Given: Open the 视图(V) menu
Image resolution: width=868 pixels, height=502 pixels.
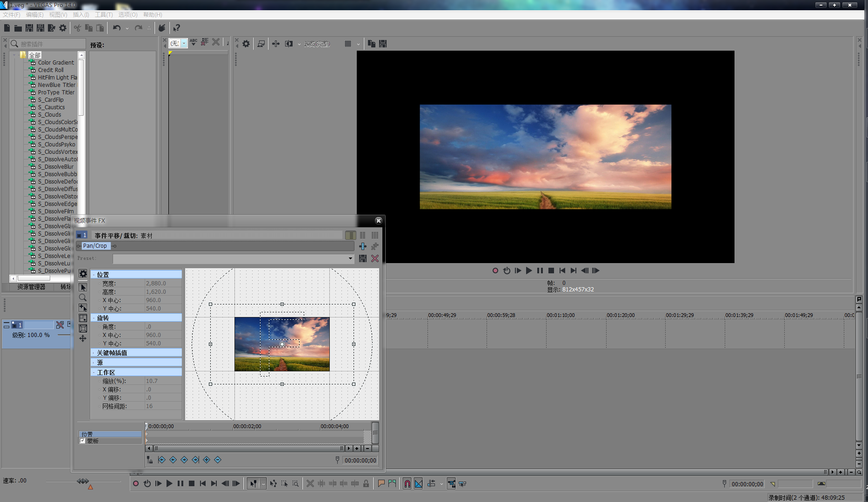Looking at the screenshot, I should 58,15.
